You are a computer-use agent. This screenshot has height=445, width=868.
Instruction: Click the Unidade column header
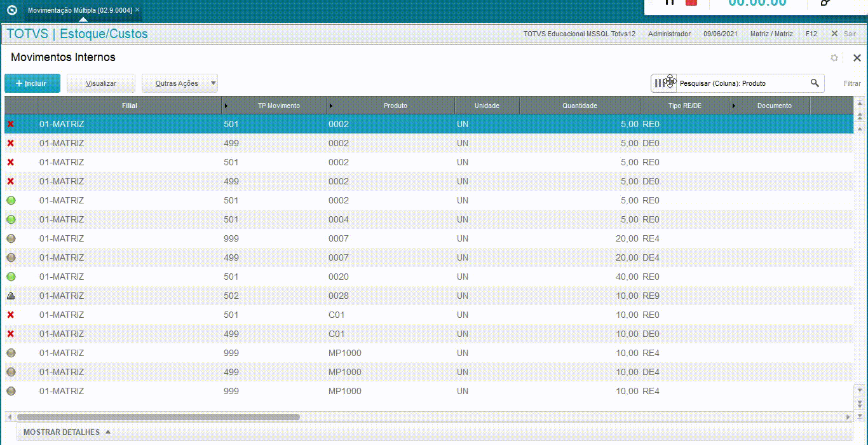point(487,106)
